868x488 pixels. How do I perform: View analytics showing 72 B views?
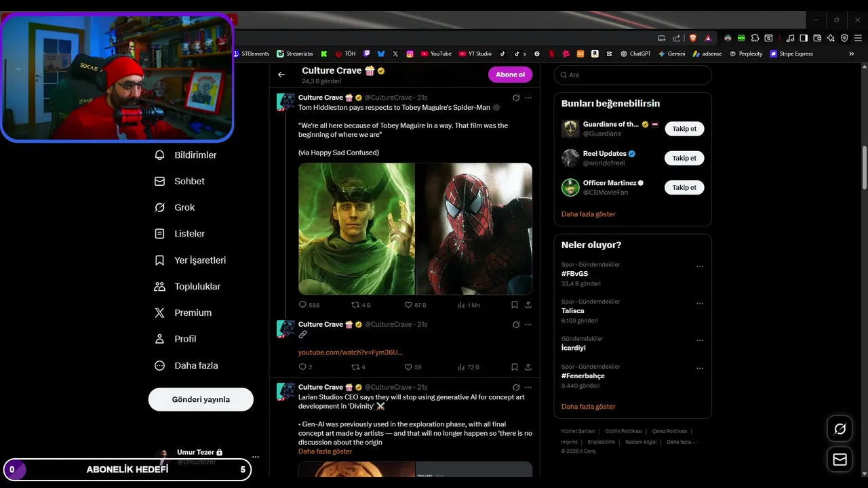coord(469,367)
